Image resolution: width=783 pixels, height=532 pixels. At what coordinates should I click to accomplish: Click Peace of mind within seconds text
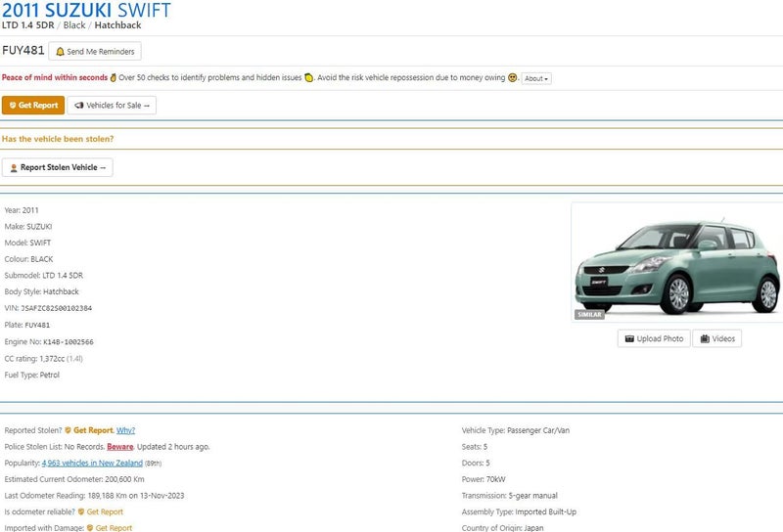point(55,77)
